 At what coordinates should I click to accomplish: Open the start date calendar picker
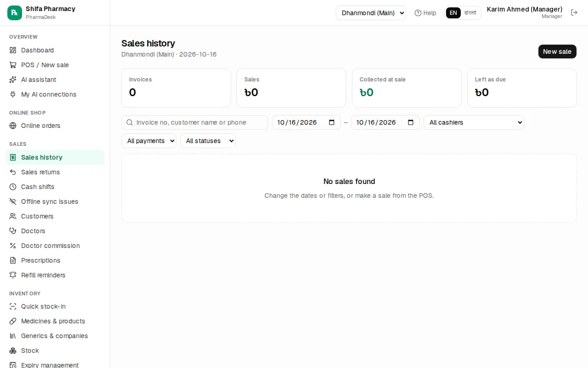pyautogui.click(x=332, y=122)
